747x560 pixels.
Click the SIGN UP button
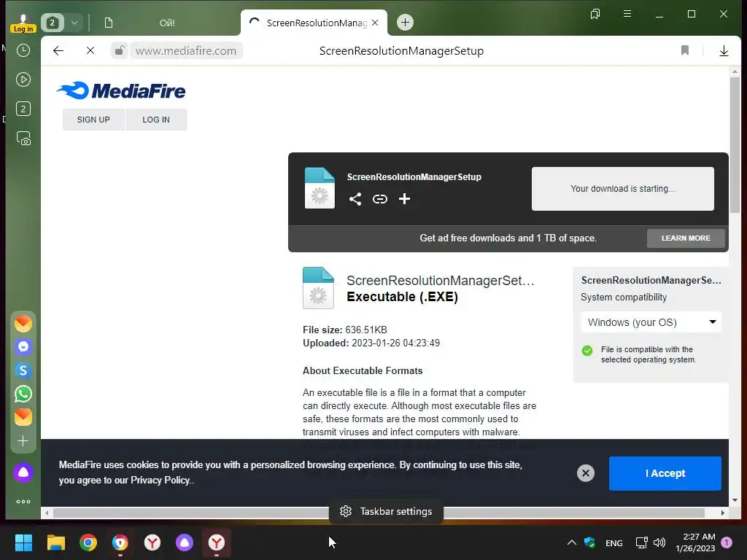[x=93, y=120]
